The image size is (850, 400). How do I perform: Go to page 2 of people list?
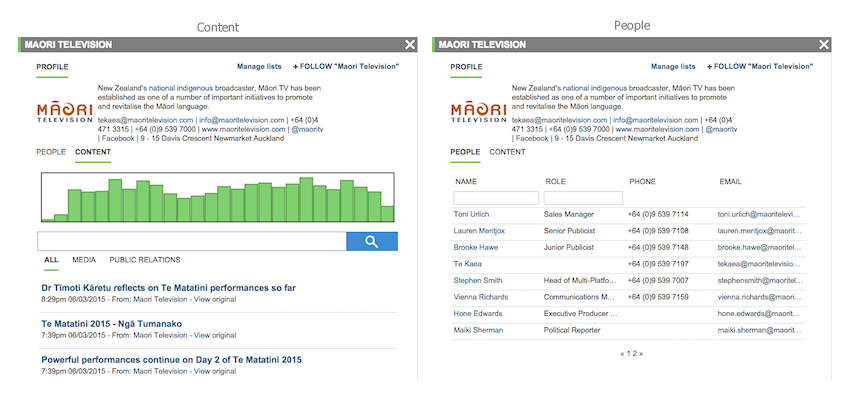[634, 354]
